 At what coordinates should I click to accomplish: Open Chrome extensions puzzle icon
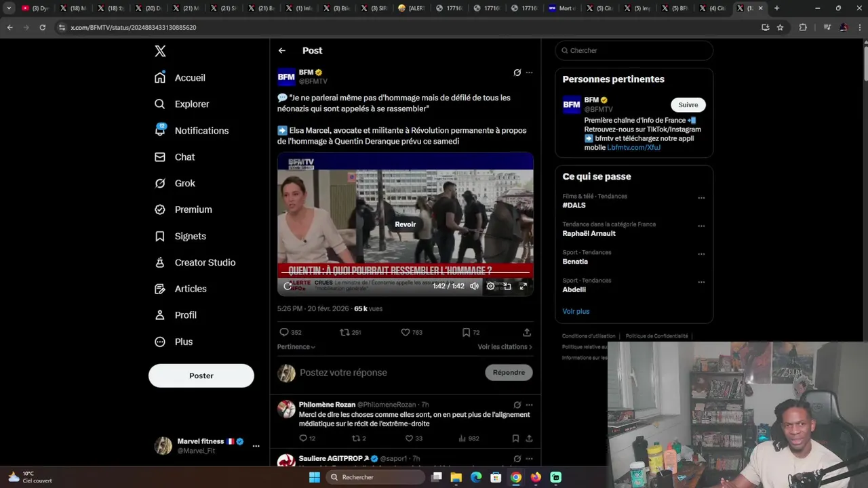pyautogui.click(x=803, y=27)
